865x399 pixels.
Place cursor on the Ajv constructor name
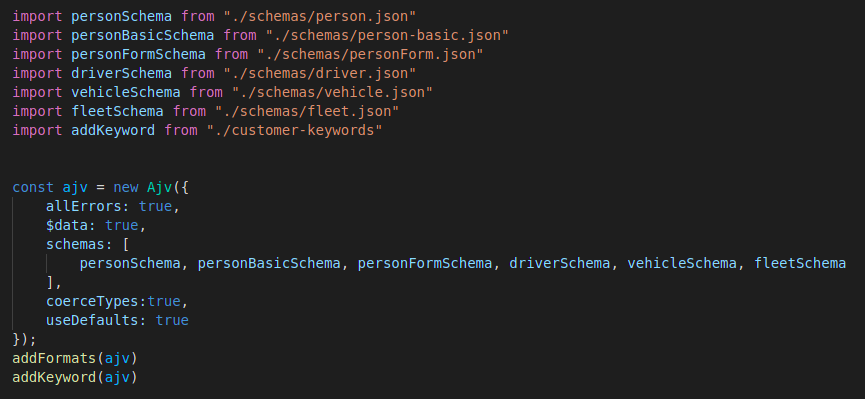tap(159, 187)
